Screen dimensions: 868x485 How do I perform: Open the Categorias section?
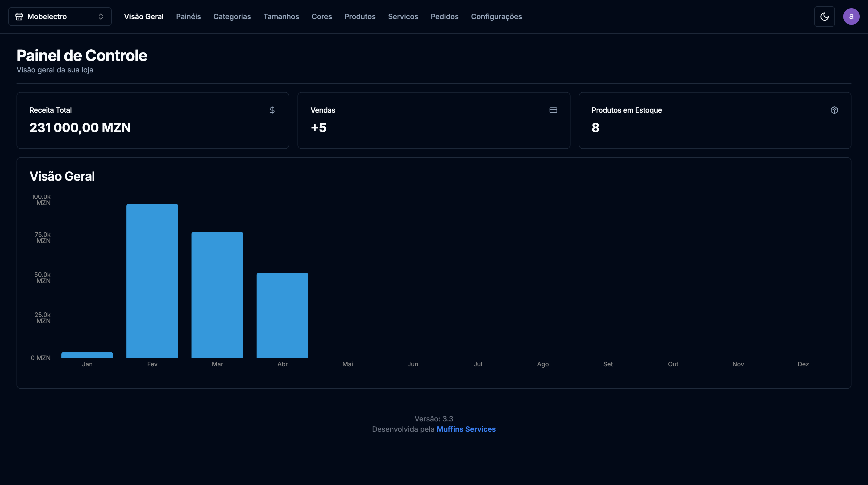[x=232, y=17]
